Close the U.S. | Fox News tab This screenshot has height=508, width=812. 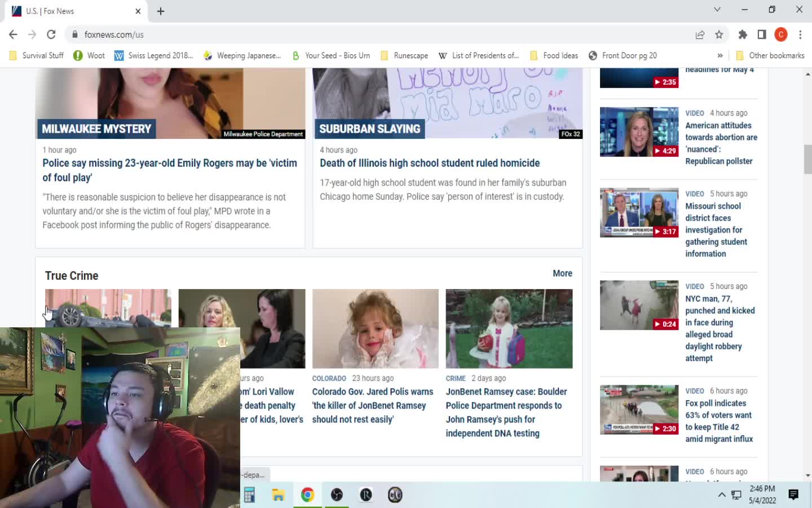(x=138, y=11)
